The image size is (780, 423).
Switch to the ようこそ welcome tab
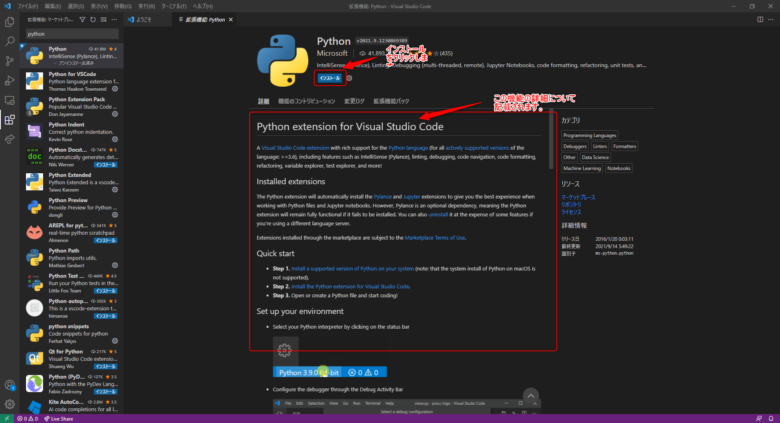[x=144, y=19]
